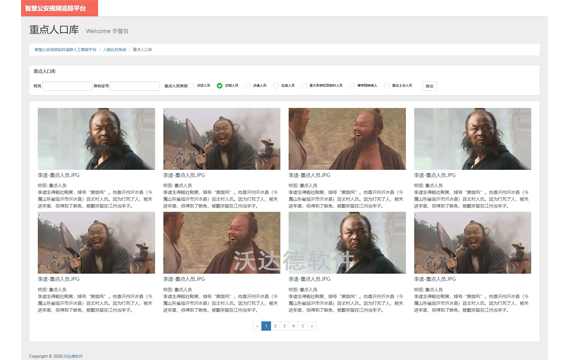Click the Welcome 李警官 greeting text
This screenshot has width=570, height=360.
tap(107, 31)
